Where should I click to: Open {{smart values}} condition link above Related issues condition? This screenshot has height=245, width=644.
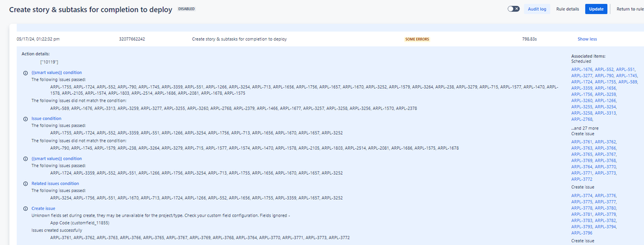click(x=57, y=159)
